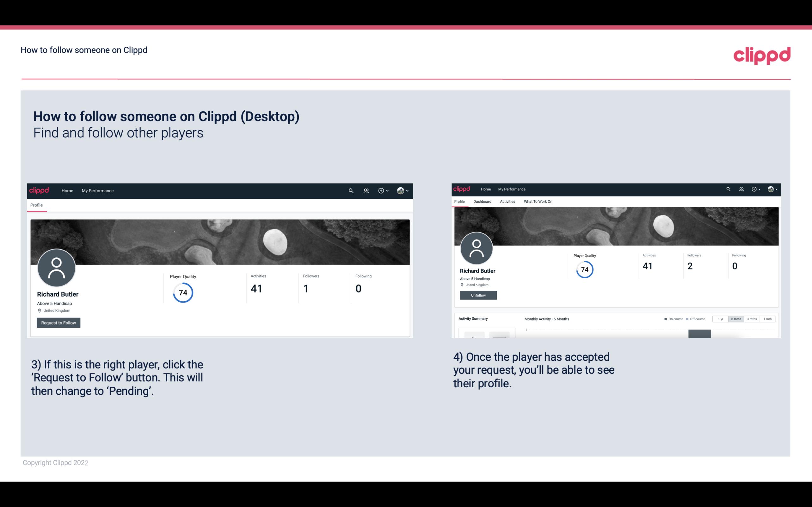Image resolution: width=812 pixels, height=507 pixels.
Task: Click the 'Request to Follow' button
Action: [58, 323]
